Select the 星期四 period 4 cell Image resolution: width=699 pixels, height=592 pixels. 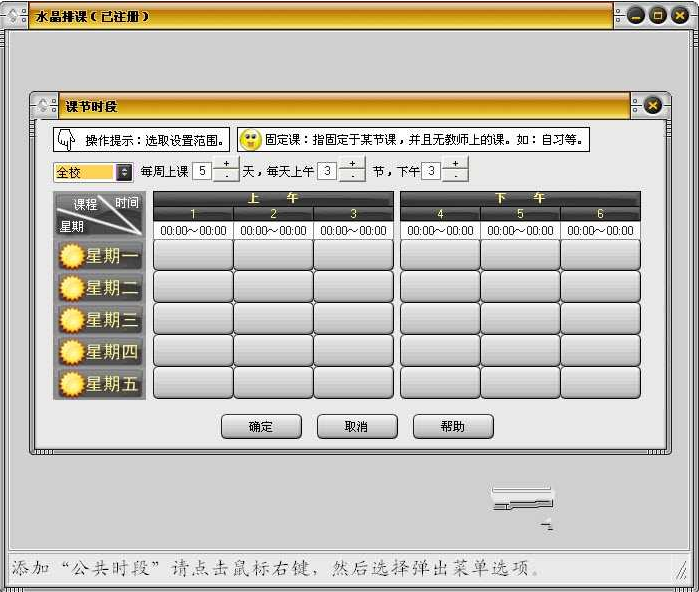point(440,350)
